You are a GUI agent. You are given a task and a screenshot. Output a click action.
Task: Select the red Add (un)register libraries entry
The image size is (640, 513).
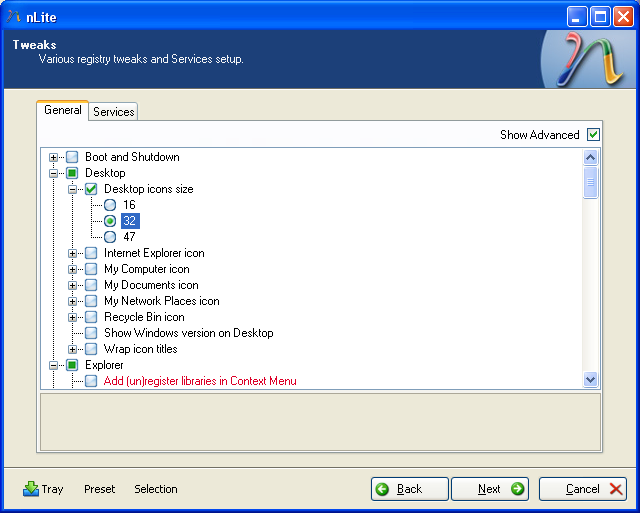(x=200, y=381)
